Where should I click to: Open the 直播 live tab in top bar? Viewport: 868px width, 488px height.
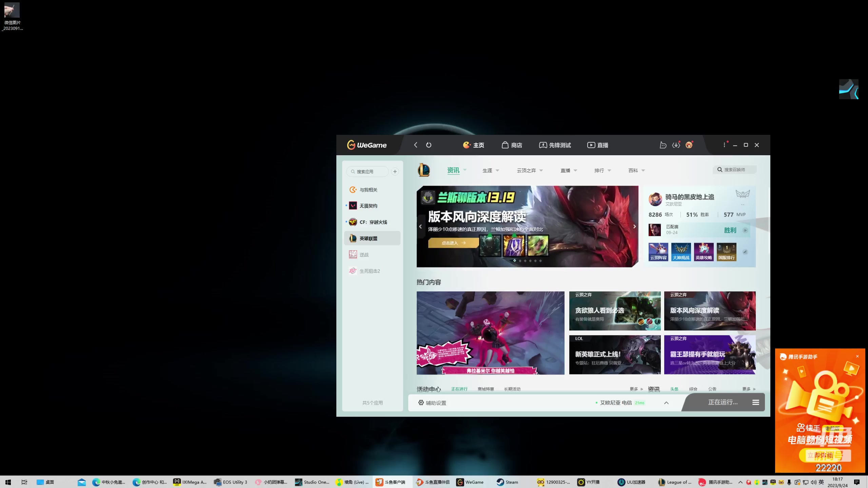pos(598,145)
